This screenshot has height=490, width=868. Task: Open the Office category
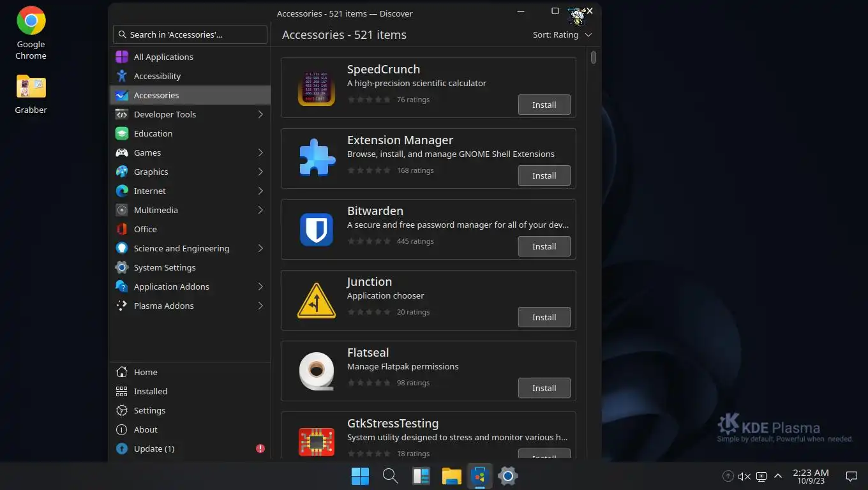coord(190,229)
